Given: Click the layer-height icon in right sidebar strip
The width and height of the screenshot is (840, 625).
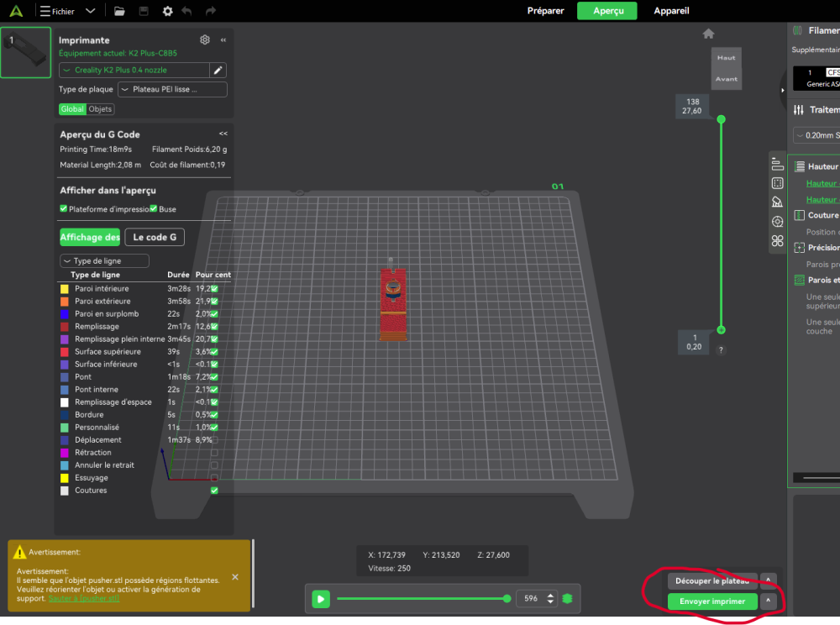Looking at the screenshot, I should click(x=777, y=164).
